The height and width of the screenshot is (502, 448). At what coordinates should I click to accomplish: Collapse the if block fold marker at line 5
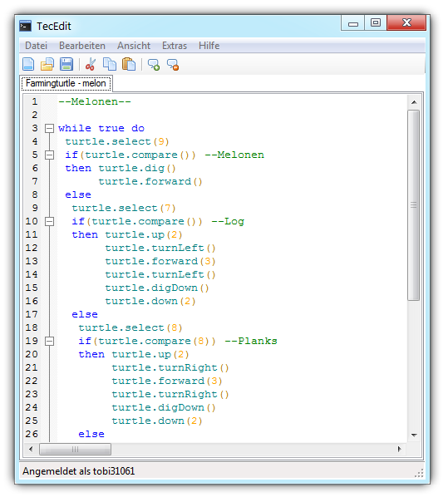point(49,155)
